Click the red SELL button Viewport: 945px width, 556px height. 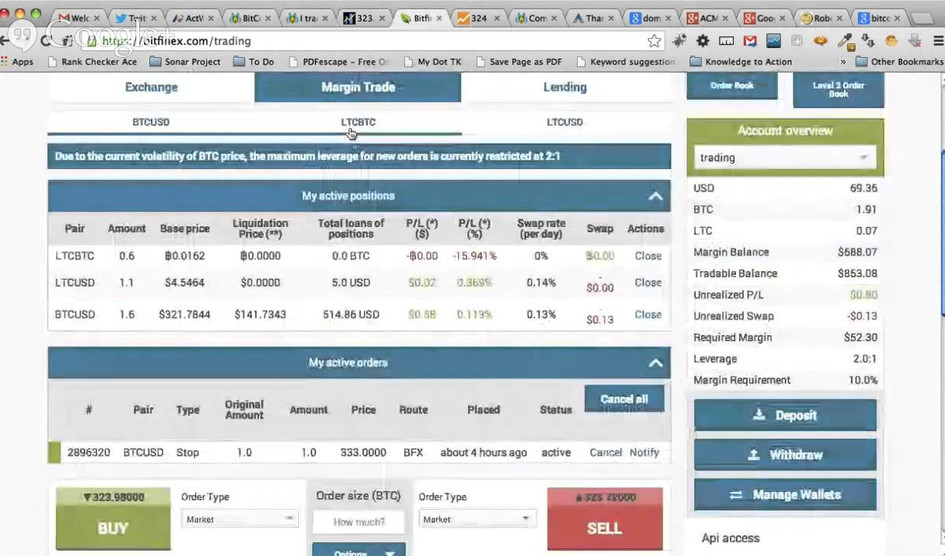pyautogui.click(x=604, y=519)
